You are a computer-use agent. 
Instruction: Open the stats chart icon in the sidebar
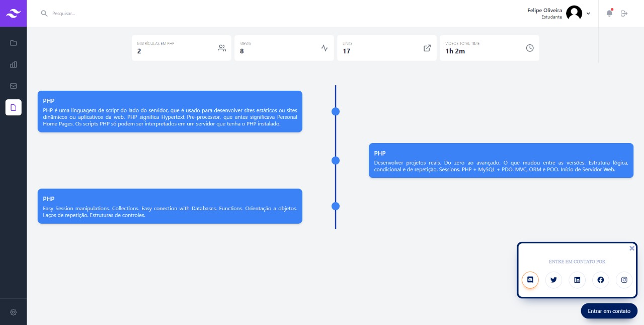pos(14,64)
